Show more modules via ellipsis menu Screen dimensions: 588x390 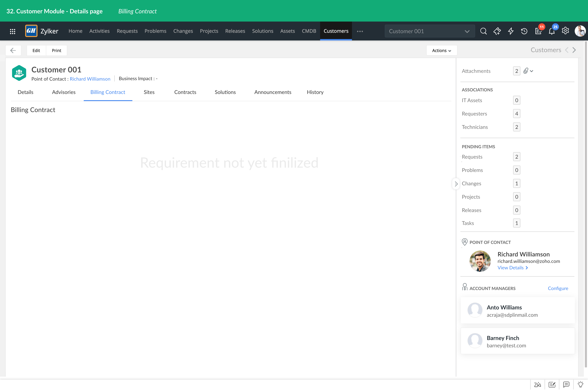(360, 31)
